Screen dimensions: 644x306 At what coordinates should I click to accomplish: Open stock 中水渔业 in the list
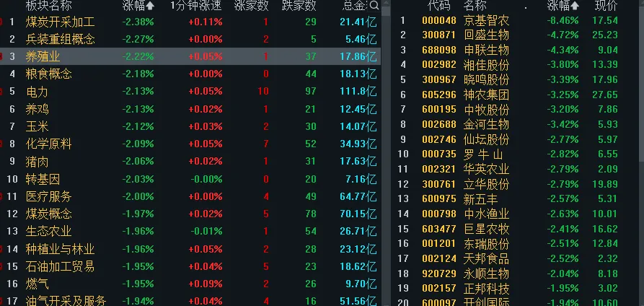486,214
